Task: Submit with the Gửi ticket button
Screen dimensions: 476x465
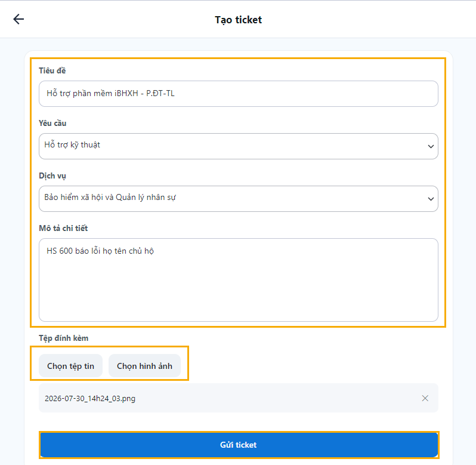Action: coord(239,445)
